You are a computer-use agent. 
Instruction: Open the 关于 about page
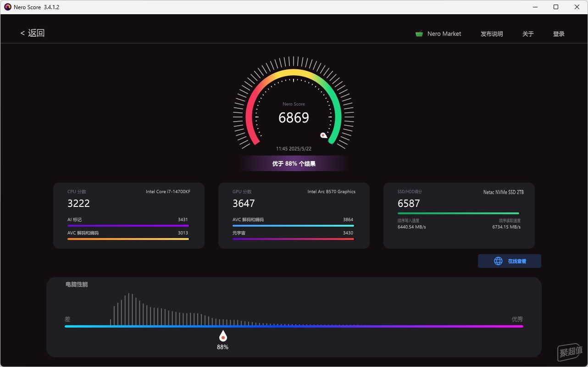pyautogui.click(x=528, y=33)
